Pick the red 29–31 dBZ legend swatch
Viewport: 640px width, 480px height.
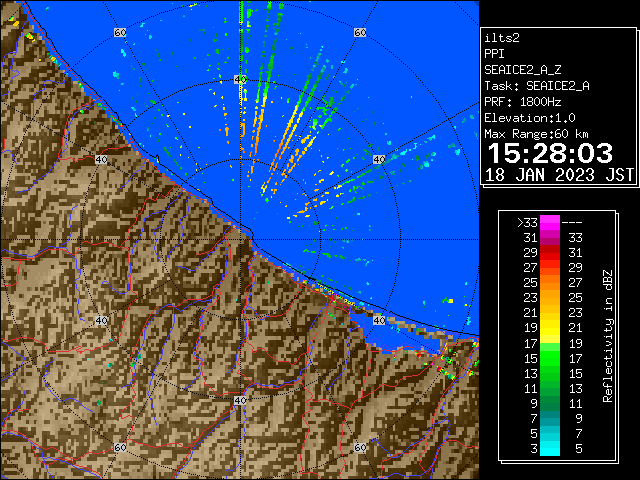point(550,253)
